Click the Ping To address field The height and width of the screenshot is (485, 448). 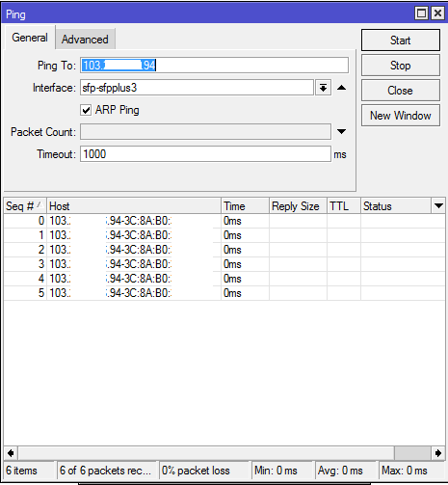coord(214,66)
